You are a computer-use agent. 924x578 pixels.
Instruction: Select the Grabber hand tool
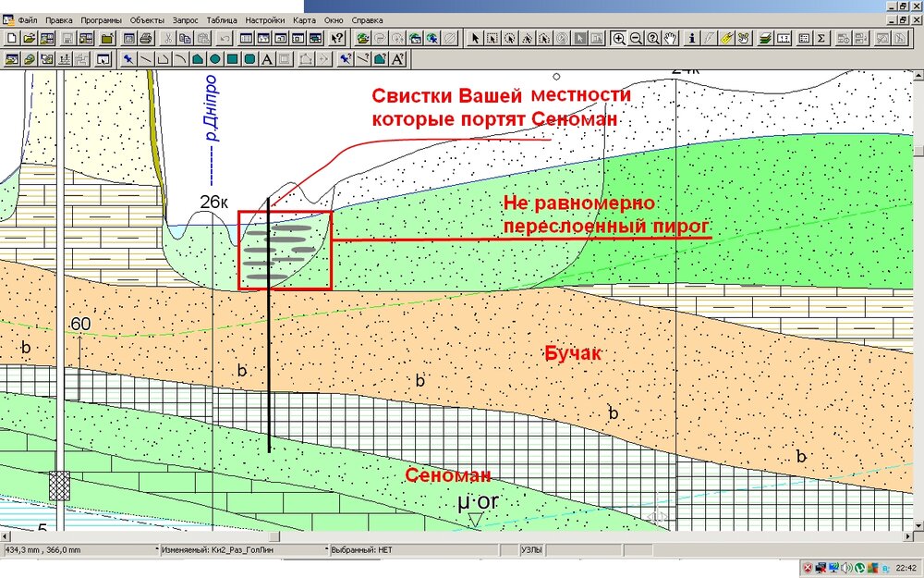tap(671, 39)
